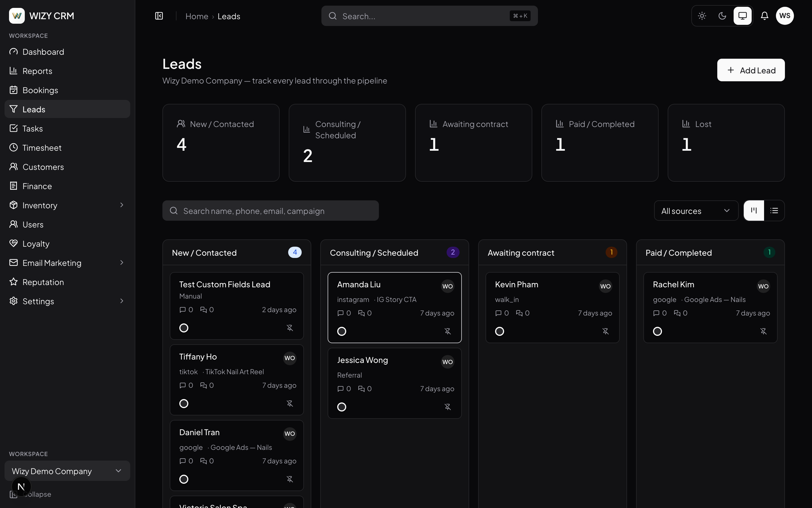The height and width of the screenshot is (508, 812).
Task: Focus the lead search name, phone, email field
Action: click(270, 211)
